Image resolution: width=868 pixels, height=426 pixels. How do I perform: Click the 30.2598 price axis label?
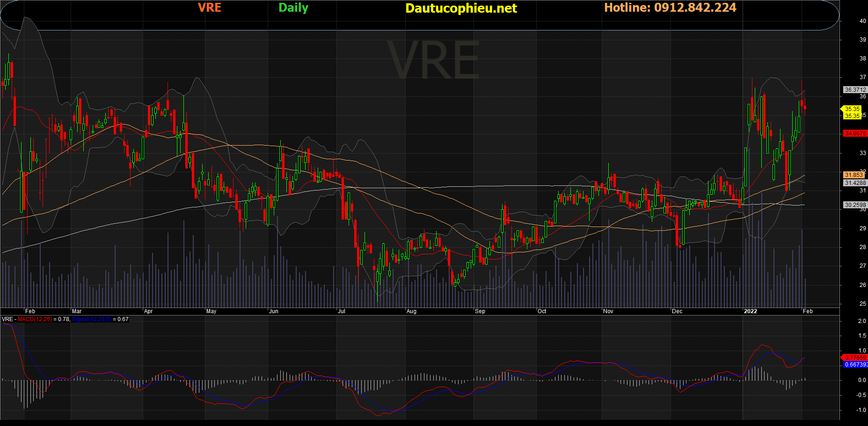855,205
